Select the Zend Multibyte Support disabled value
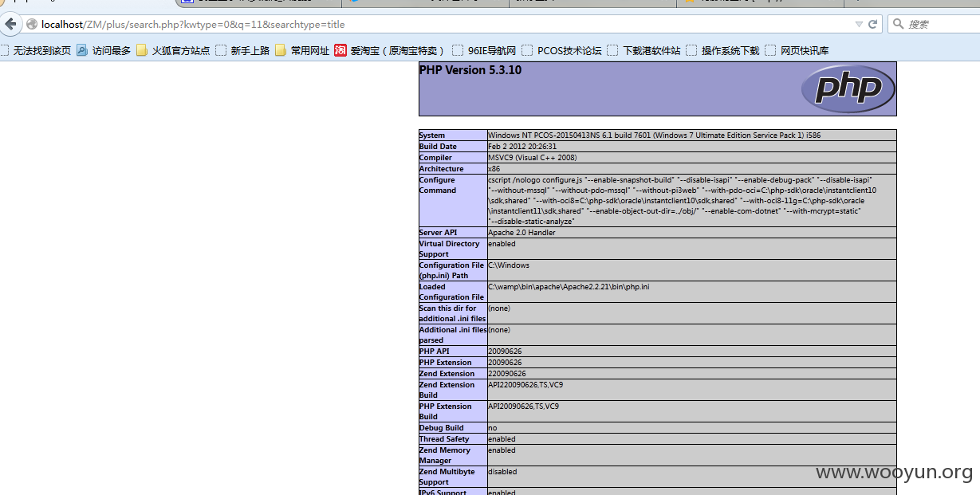 [502, 472]
